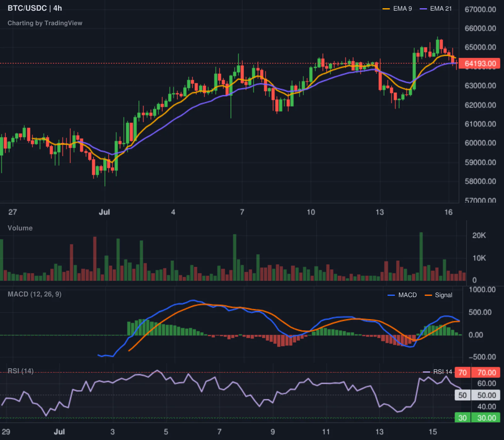Screen dimensions: 504x440
Task: Select date 15 on the bottom time axis
Action: pyautogui.click(x=433, y=432)
